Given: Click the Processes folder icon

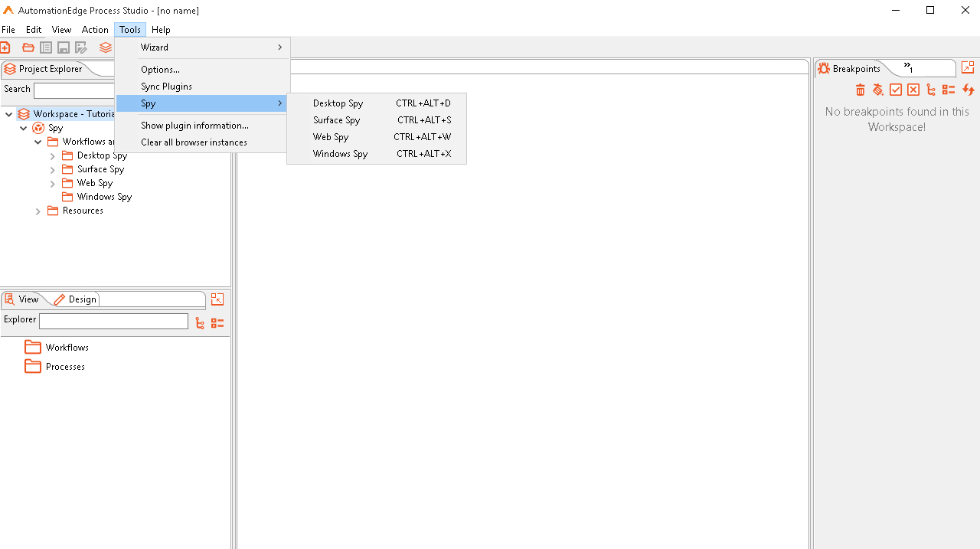Looking at the screenshot, I should tap(33, 366).
